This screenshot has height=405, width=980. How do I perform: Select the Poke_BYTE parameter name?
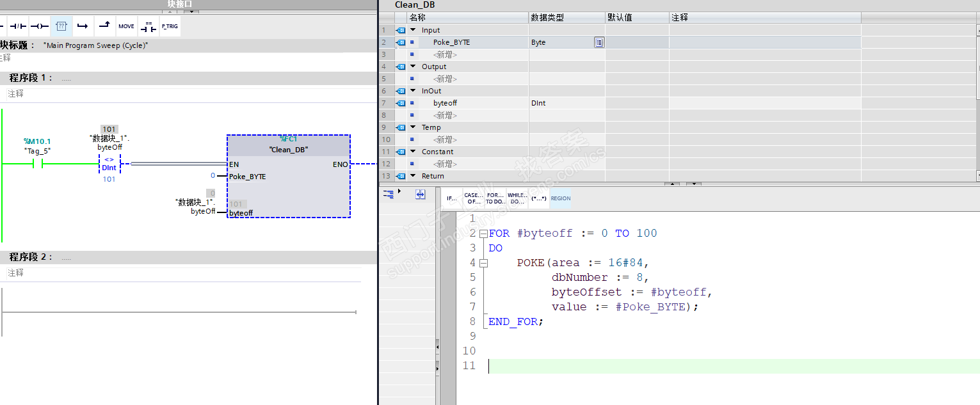[x=451, y=42]
